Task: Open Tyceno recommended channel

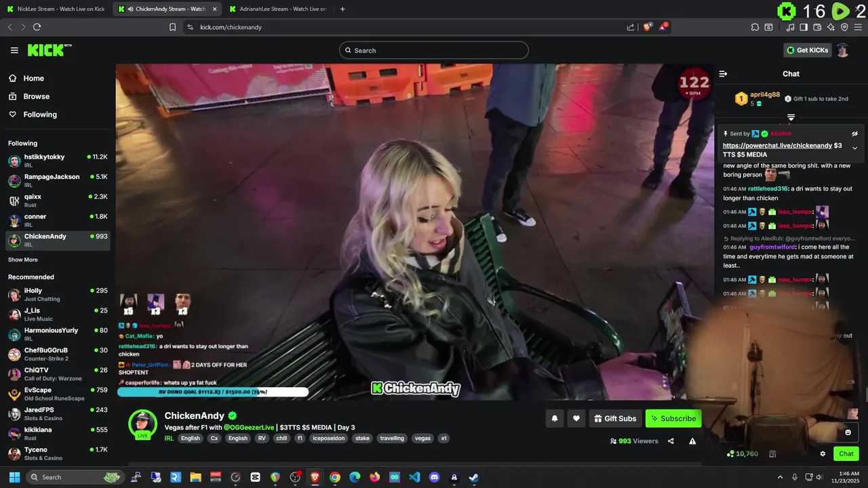Action: (x=58, y=453)
